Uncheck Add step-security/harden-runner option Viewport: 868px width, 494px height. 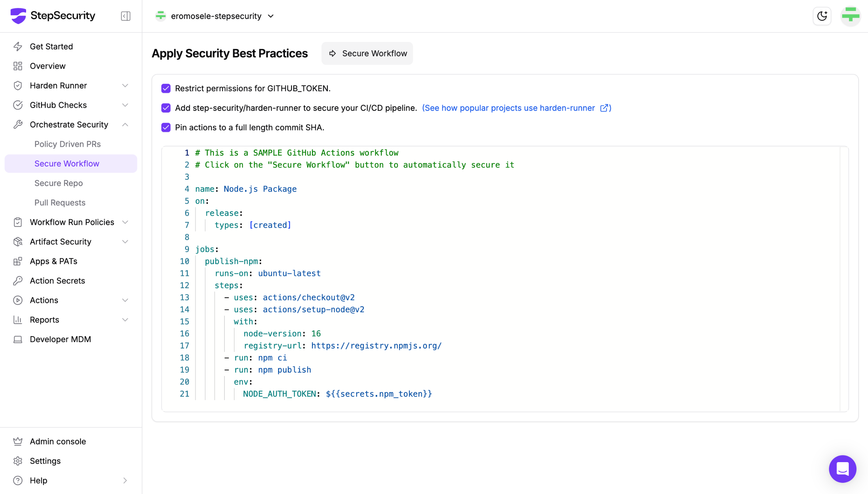tap(166, 108)
